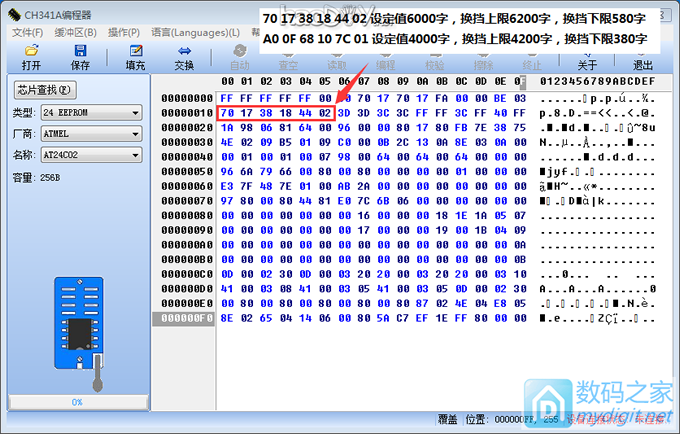Open the 操作(P) menu
The image size is (680, 434).
tap(124, 32)
